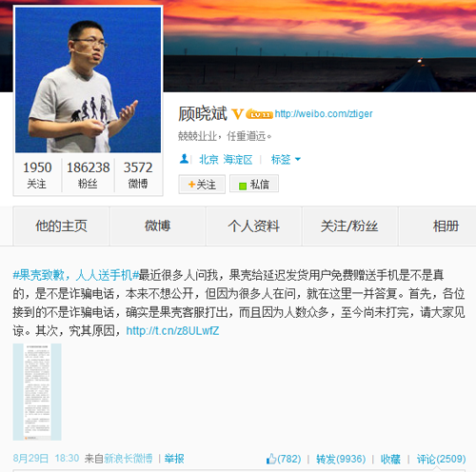This screenshot has height=472, width=476.
Task: Click the thumbs-up like icon
Action: [271, 459]
